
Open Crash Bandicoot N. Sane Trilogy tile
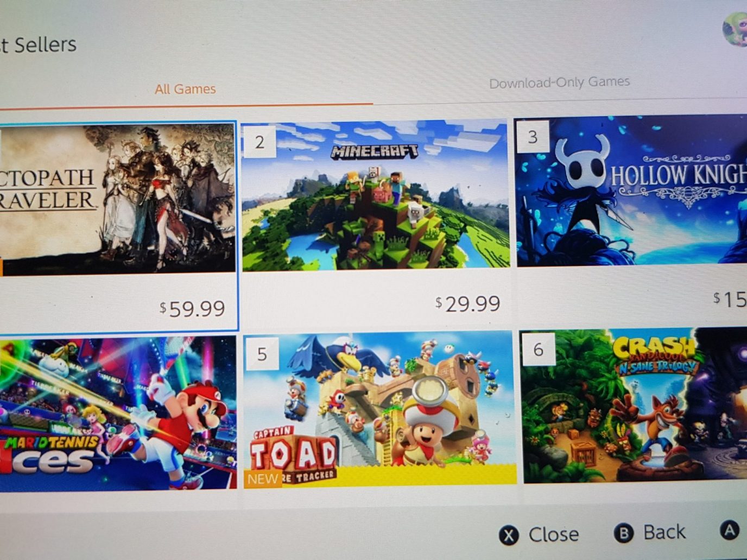(634, 405)
